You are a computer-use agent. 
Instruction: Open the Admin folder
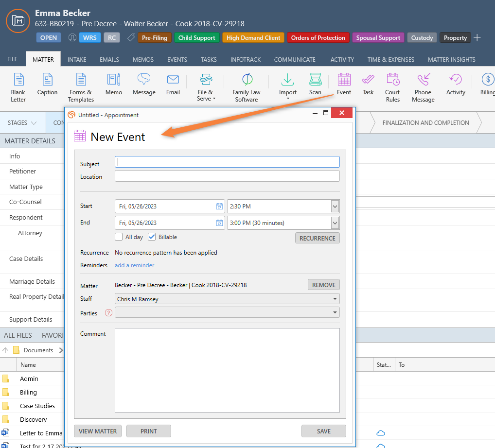pos(29,379)
